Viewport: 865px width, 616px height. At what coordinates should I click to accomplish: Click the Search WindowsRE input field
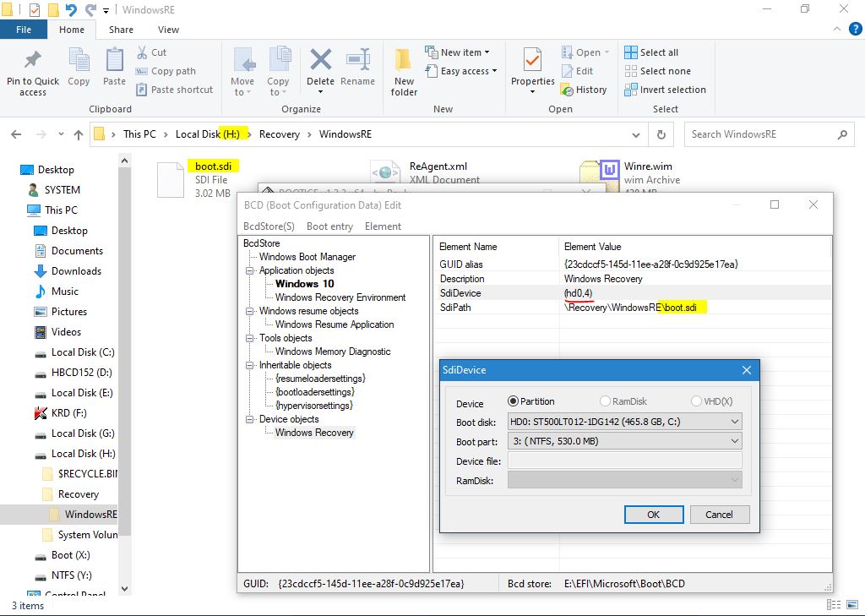pyautogui.click(x=760, y=134)
